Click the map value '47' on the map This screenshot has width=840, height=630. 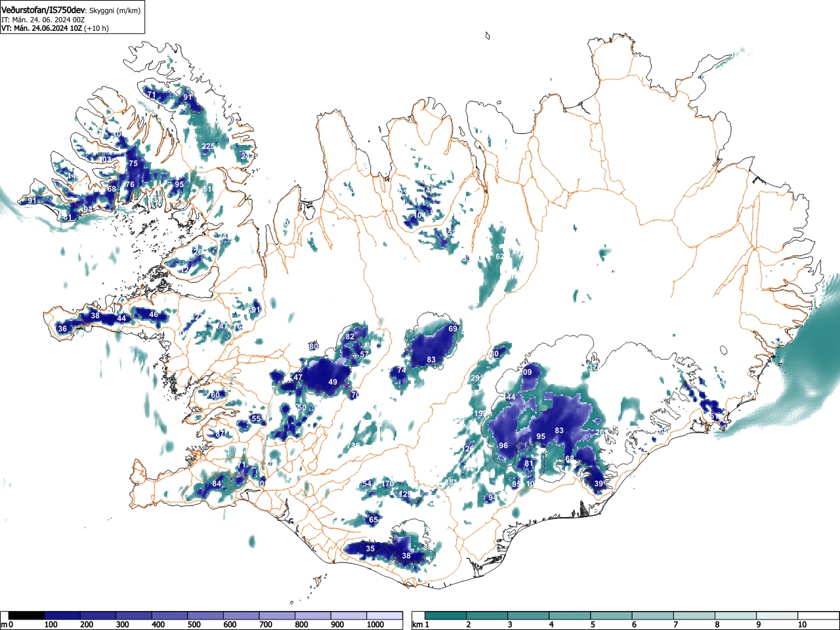(298, 377)
